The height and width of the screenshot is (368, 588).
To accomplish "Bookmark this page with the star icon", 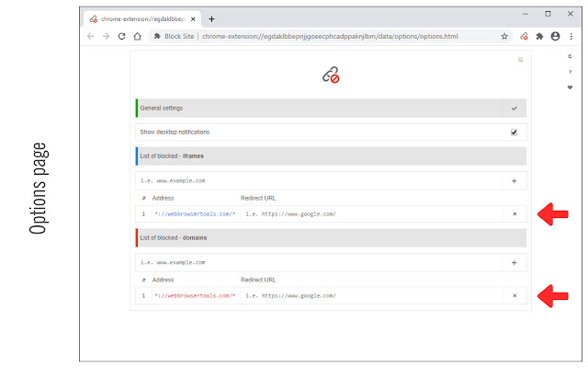I will [504, 37].
